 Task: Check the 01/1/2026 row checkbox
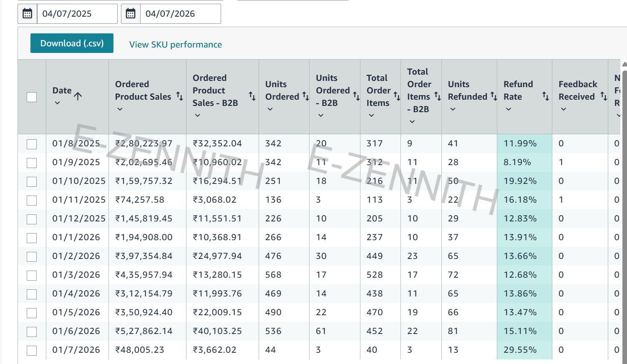(x=32, y=238)
